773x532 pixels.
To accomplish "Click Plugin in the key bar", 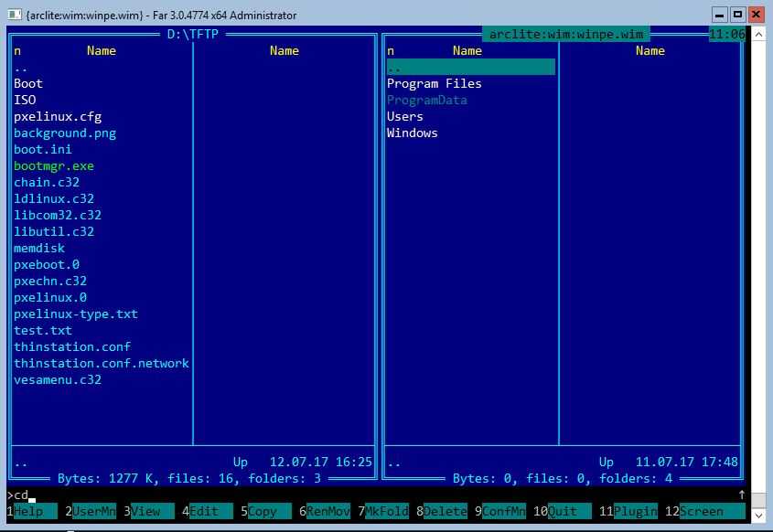I will [635, 512].
